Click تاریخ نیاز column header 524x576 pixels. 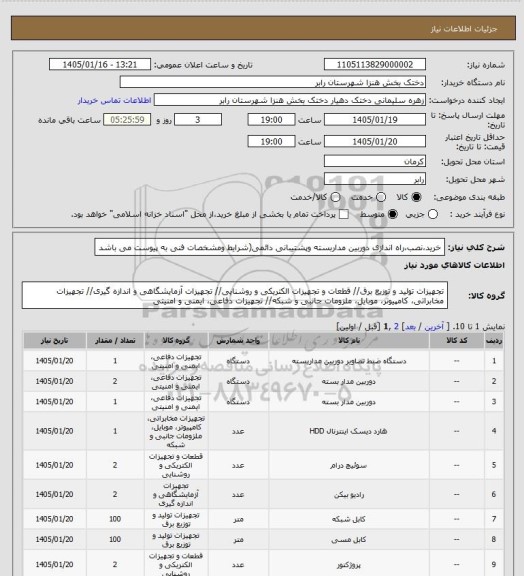tap(54, 341)
